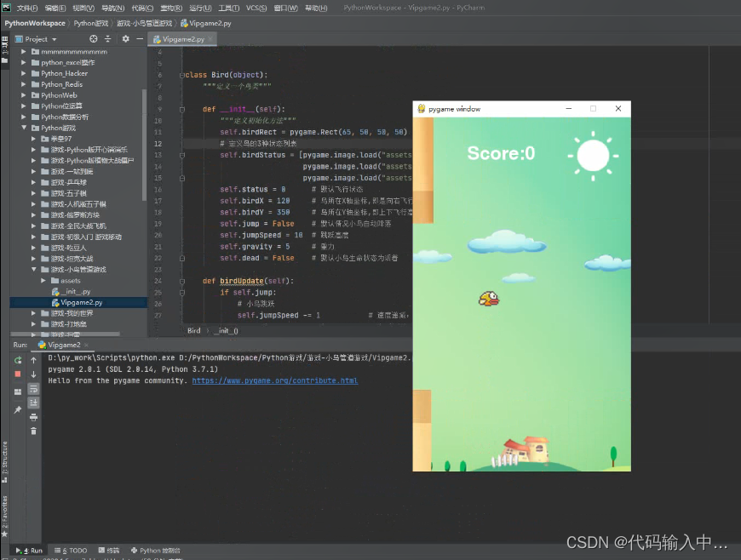
Task: Clear console output with trash icon
Action: tap(33, 431)
